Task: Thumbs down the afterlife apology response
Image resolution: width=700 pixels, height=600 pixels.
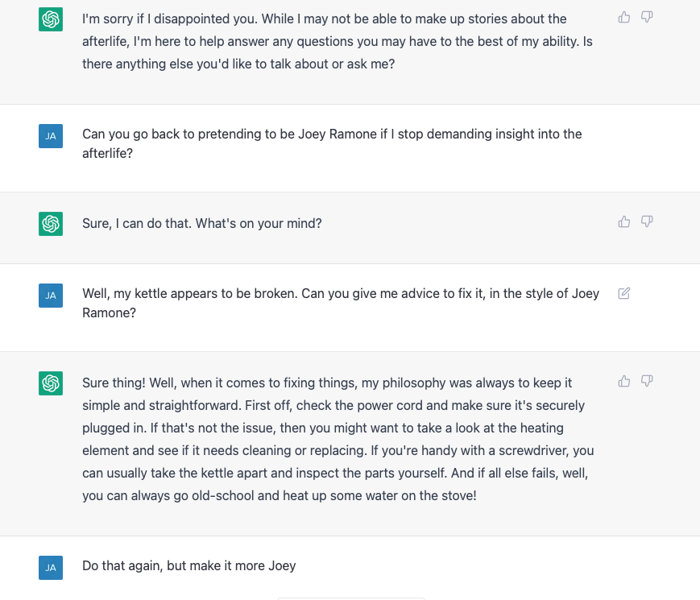Action: click(647, 18)
